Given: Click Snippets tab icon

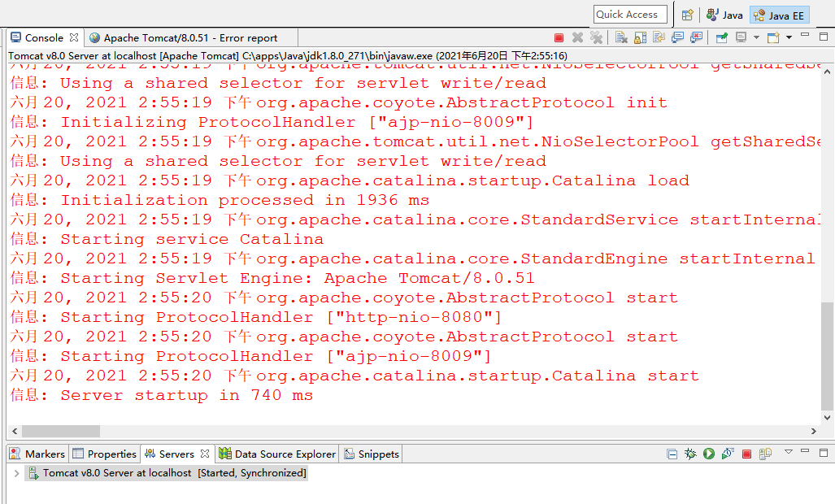Looking at the screenshot, I should (x=350, y=454).
